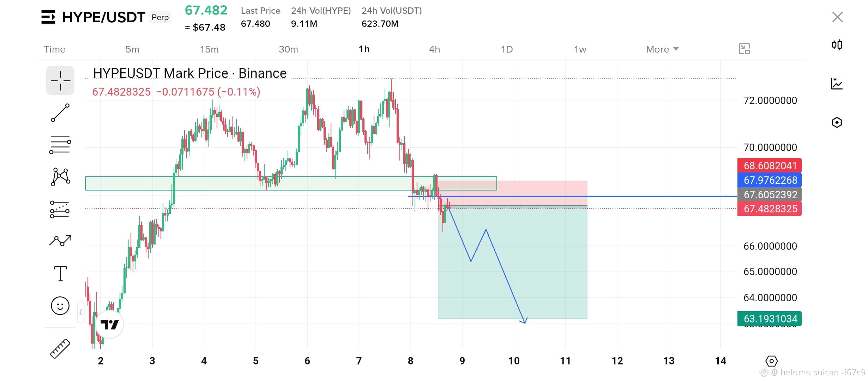Select the XABCD pattern drawing tool
Screen dimensions: 868x381
click(60, 177)
